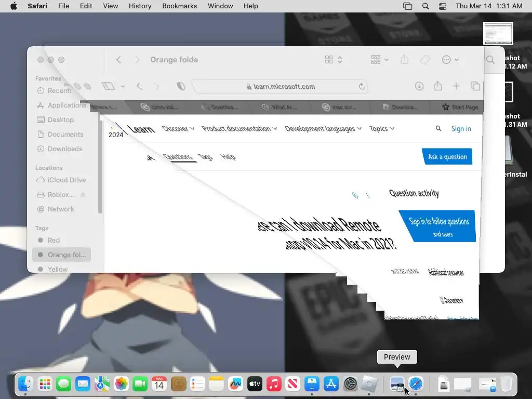
Task: Open the Apple menu
Action: click(x=14, y=6)
